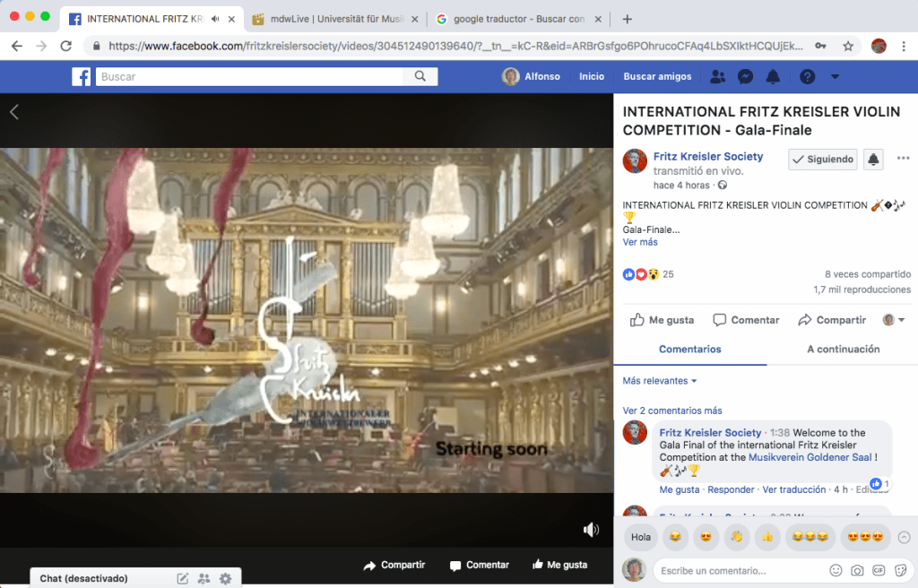Open emoji picker in comment box
Viewport: 918px width, 588px height.
click(x=836, y=570)
